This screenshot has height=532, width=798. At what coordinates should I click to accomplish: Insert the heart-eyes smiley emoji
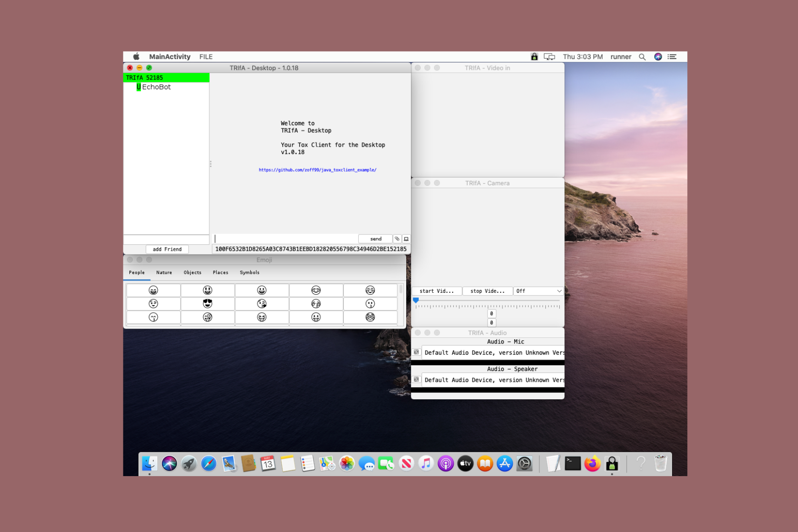tap(208, 303)
